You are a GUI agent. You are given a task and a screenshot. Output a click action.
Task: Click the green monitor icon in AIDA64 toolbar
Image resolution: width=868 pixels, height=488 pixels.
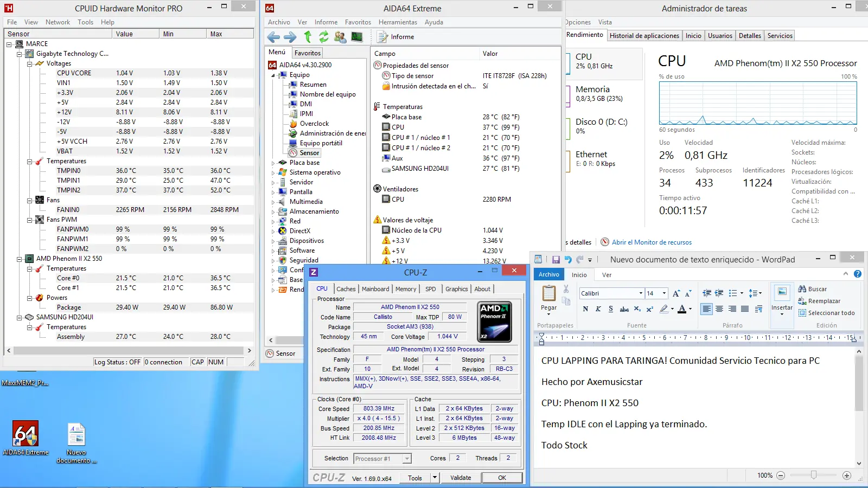click(357, 37)
